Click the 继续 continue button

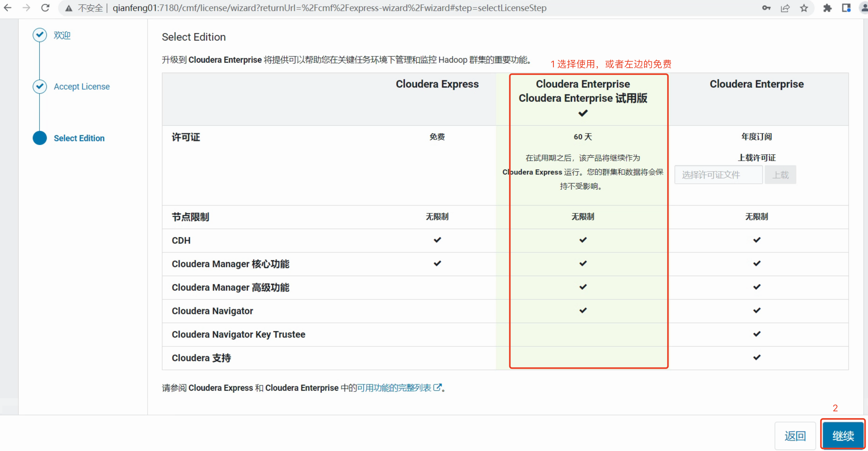[x=843, y=435]
